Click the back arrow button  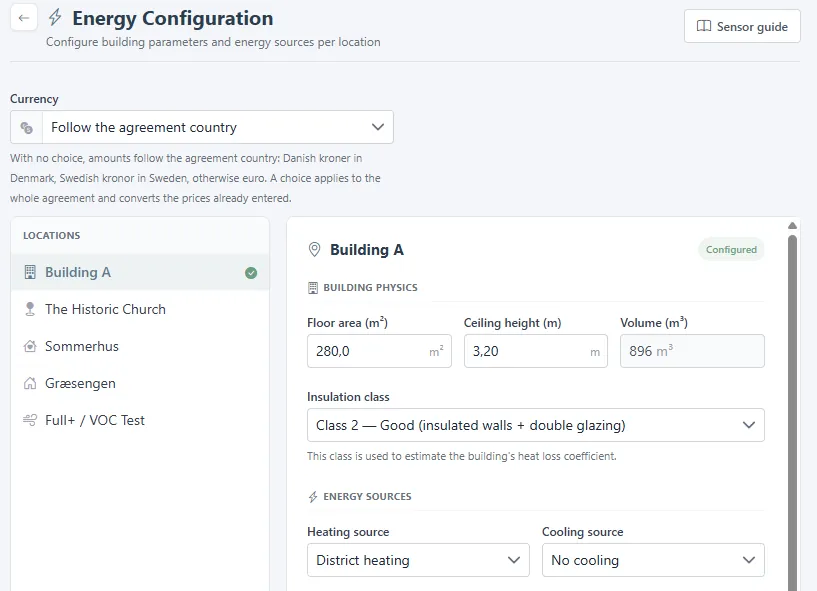[x=23, y=18]
